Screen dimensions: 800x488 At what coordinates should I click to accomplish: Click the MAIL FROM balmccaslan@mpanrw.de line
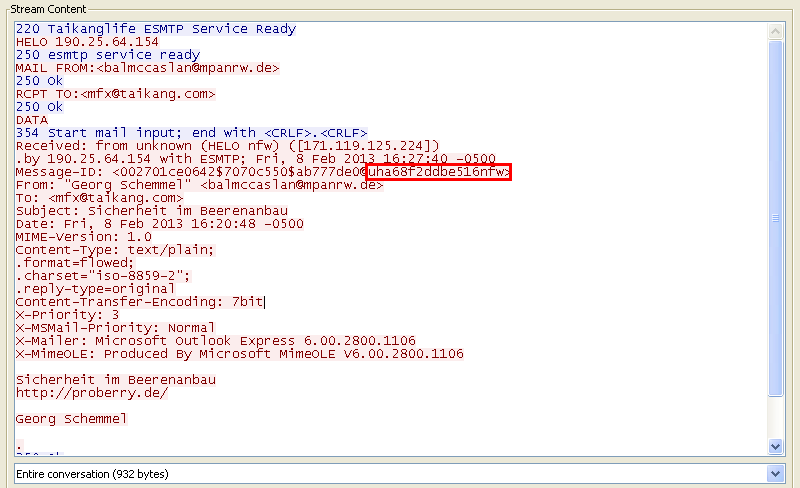(147, 68)
